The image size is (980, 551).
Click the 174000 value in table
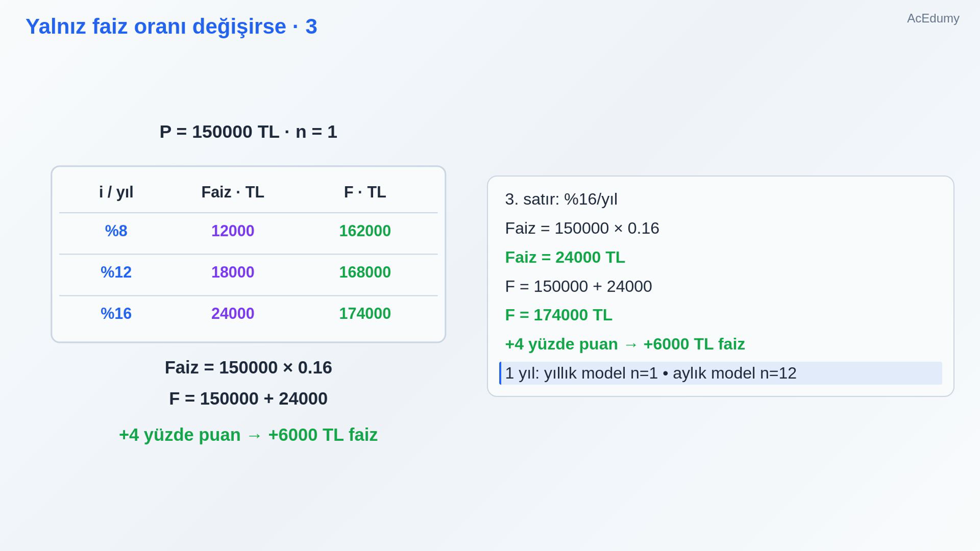coord(365,313)
